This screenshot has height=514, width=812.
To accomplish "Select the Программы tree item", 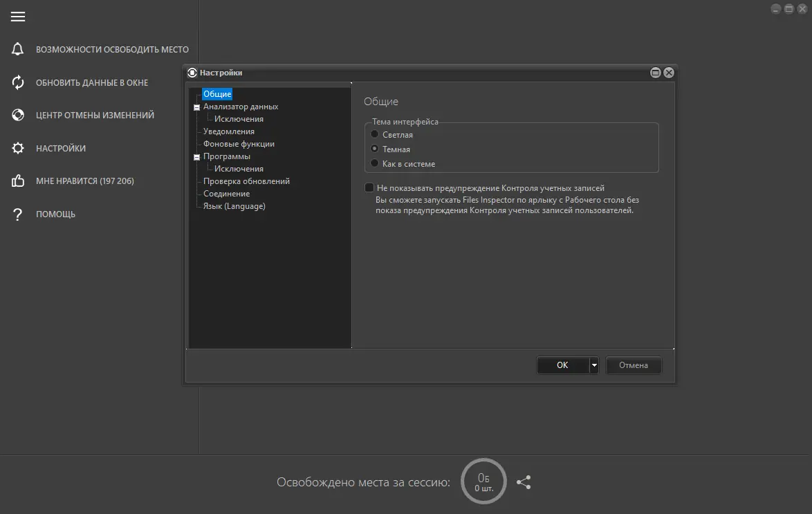I will [x=227, y=156].
